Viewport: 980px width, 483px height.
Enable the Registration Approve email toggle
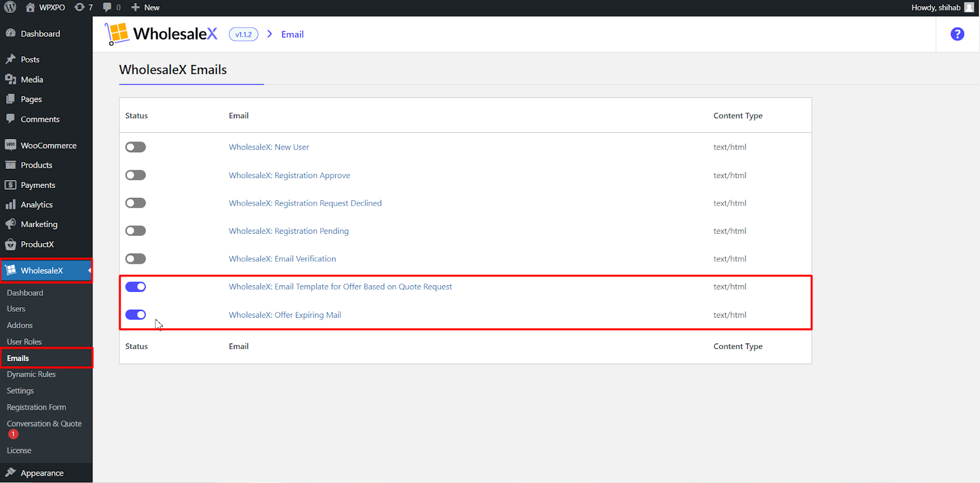tap(135, 175)
